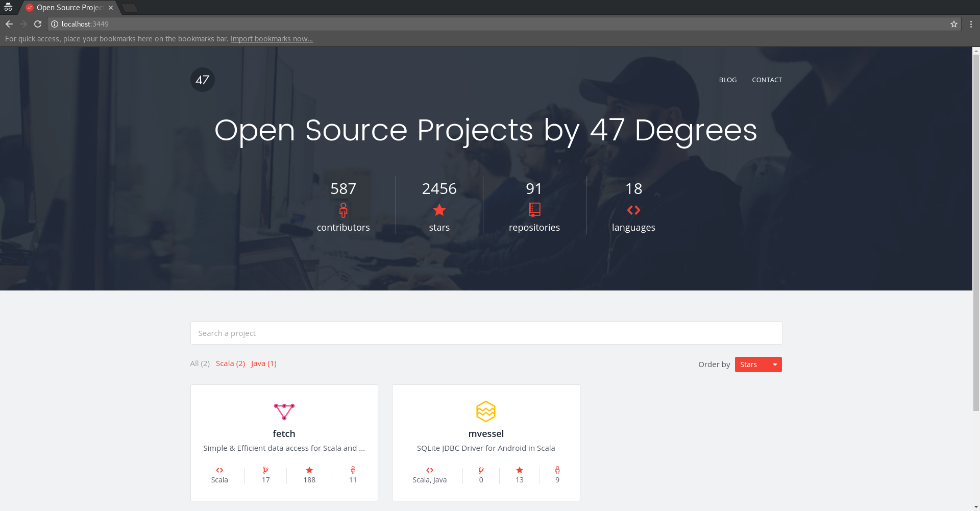Click the fork icon above 0 in mvessel card

(x=481, y=470)
